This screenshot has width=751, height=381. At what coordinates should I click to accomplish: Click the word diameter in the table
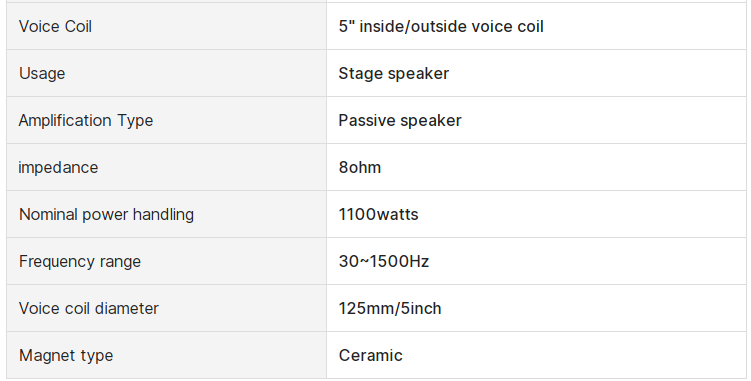129,308
